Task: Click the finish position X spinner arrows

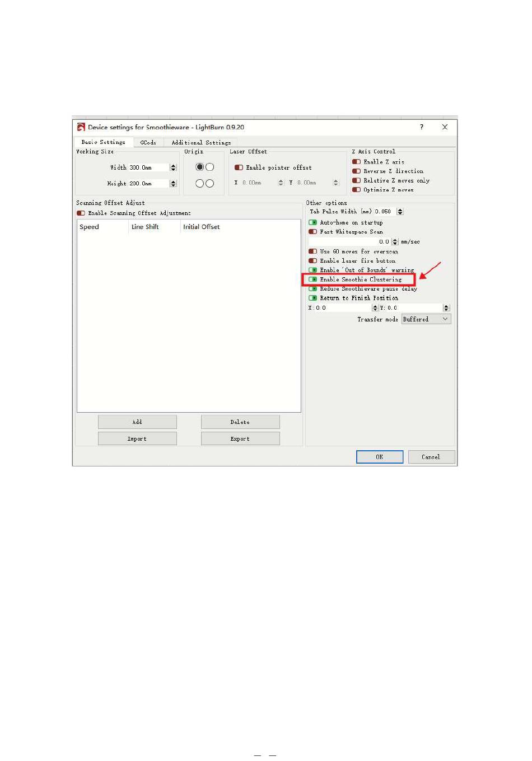Action: pos(375,308)
